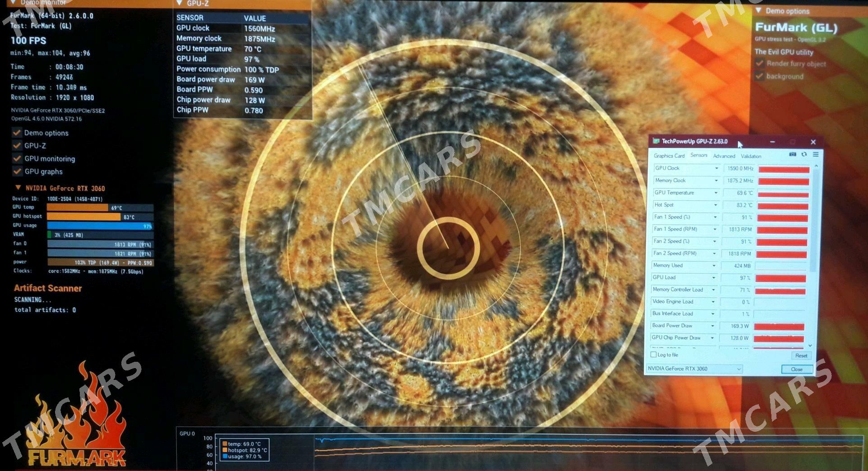This screenshot has height=471, width=868.
Task: Collapse the Demo monitor panel triangle
Action: 13,2
